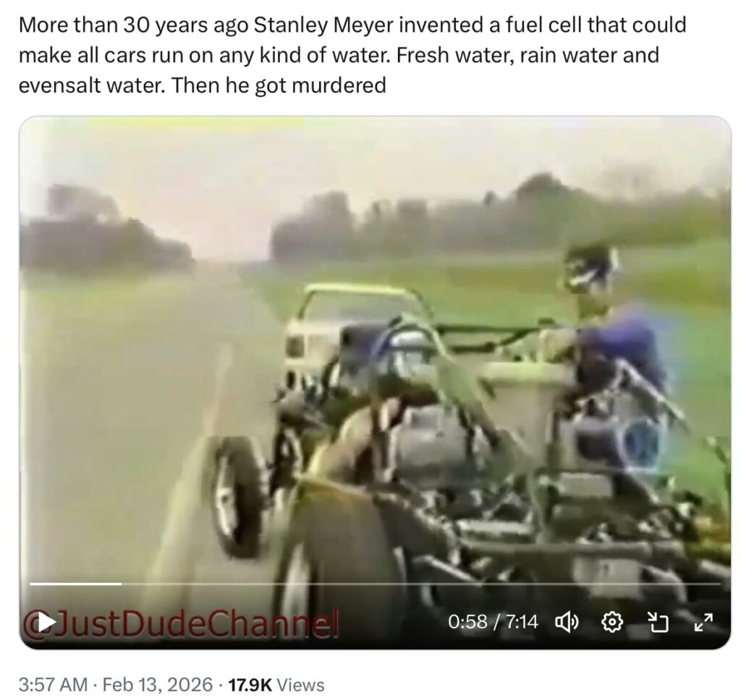Click the Feb 13, 2026 date link
The height and width of the screenshot is (700, 741).
[x=157, y=684]
